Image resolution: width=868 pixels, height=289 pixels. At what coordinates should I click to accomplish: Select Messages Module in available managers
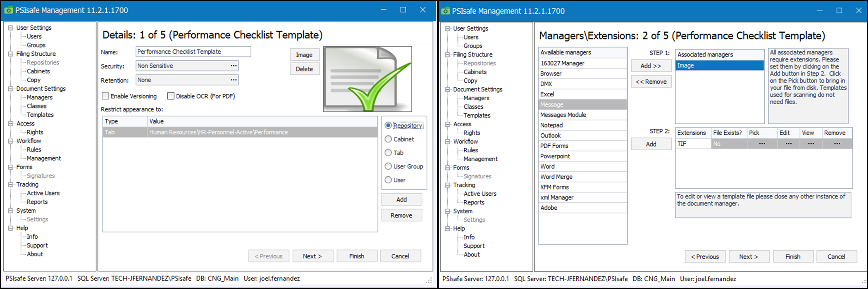(x=582, y=115)
